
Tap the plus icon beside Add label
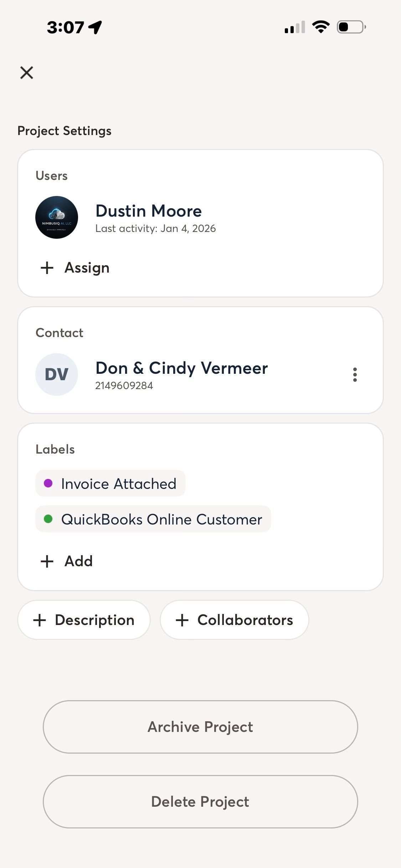[x=47, y=562]
